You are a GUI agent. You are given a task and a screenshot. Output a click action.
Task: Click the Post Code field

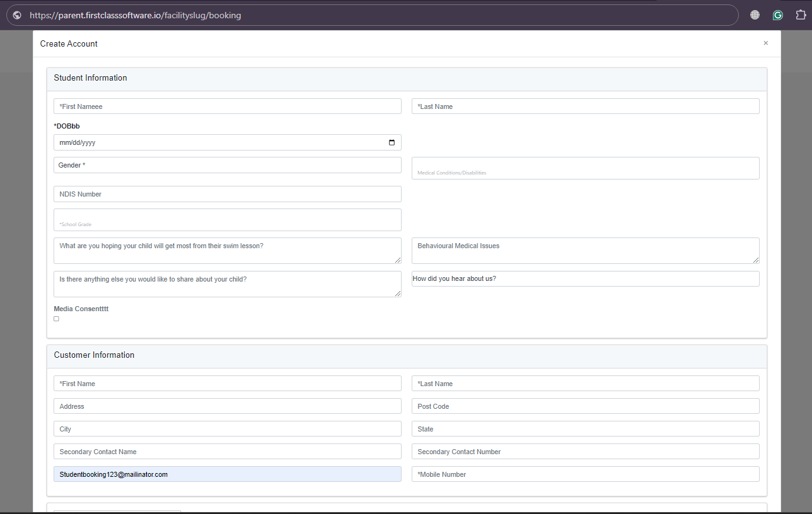pyautogui.click(x=586, y=406)
